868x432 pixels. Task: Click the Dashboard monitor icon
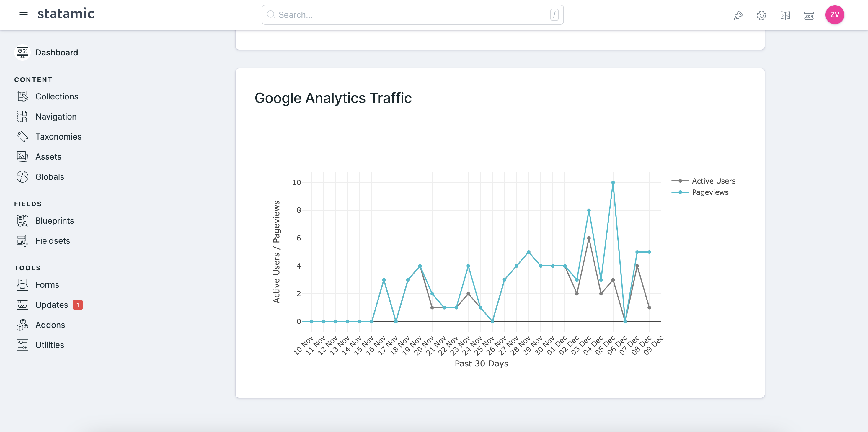pyautogui.click(x=22, y=52)
